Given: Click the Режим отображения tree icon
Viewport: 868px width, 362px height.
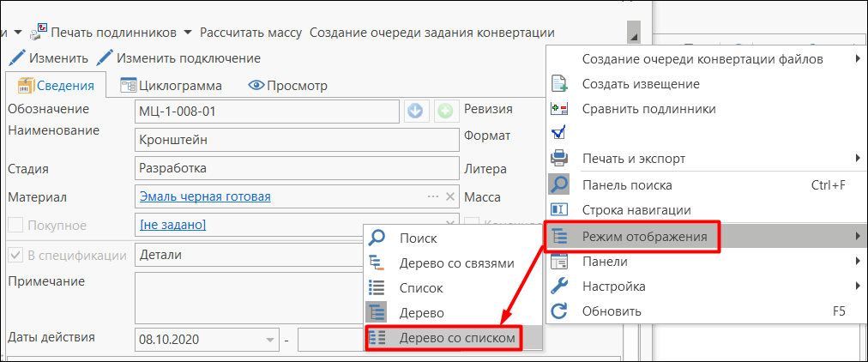Looking at the screenshot, I should [560, 237].
